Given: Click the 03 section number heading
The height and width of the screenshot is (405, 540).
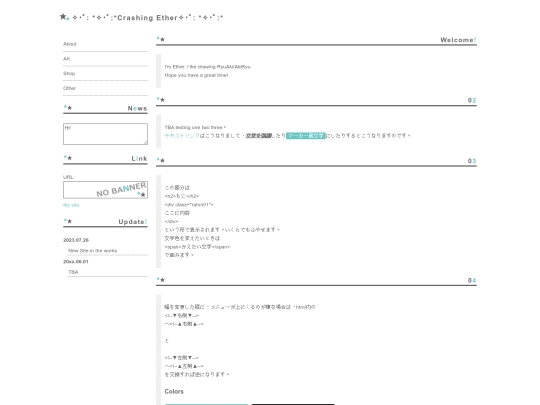Looking at the screenshot, I should click(x=472, y=161).
